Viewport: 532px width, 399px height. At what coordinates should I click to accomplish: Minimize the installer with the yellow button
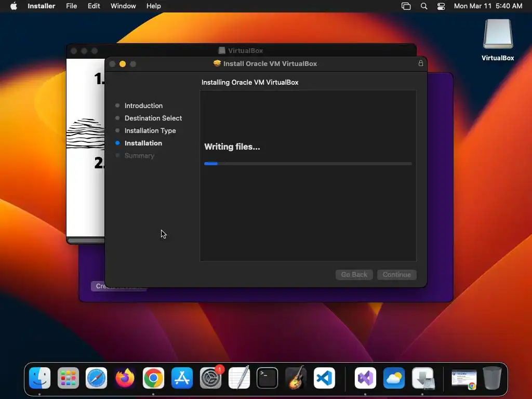pos(123,64)
